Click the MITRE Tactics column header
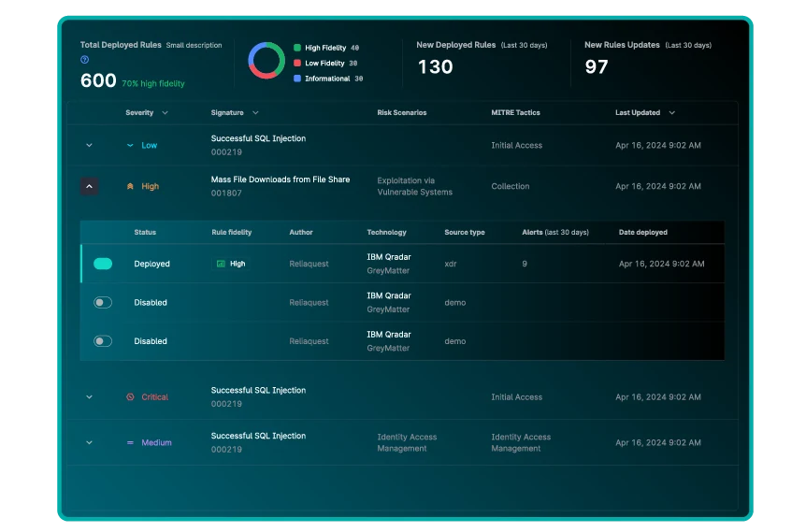Screen dimensions: 806x532 pyautogui.click(x=515, y=112)
